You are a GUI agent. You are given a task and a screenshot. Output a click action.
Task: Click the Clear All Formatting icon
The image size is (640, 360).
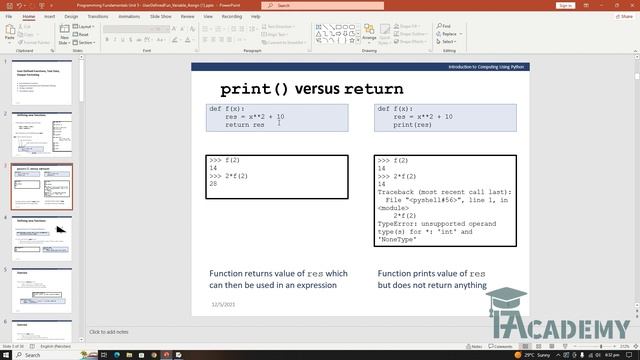192,29
